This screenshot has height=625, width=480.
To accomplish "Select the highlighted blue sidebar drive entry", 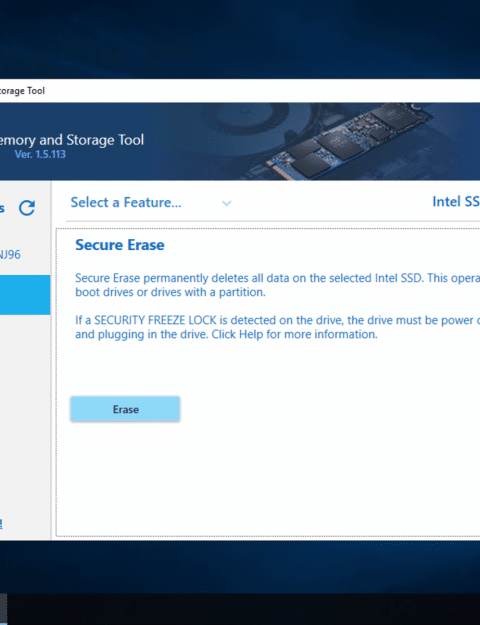I will 25,295.
